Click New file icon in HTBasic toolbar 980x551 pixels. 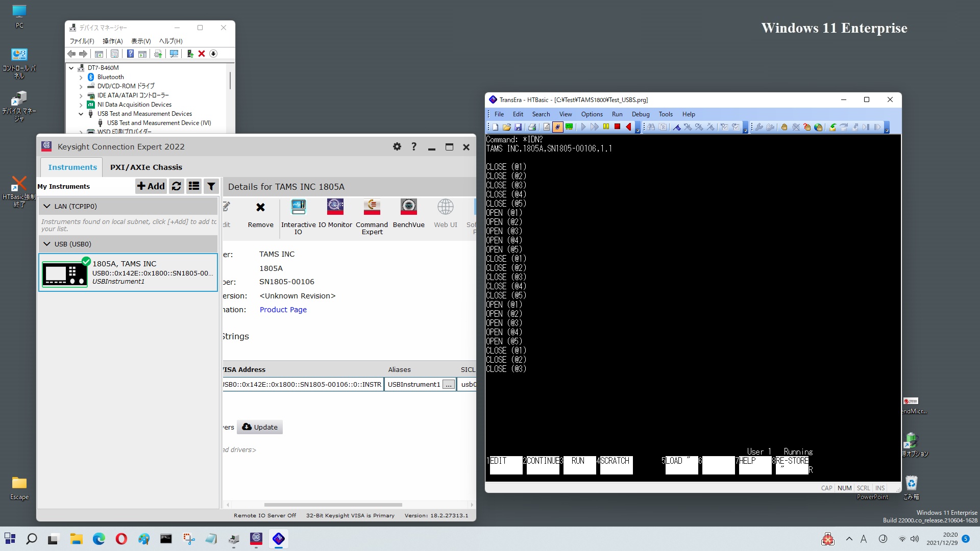tap(495, 127)
